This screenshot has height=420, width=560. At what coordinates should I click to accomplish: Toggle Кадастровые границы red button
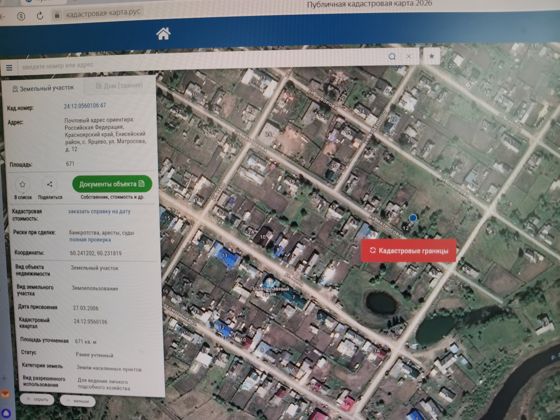point(409,251)
